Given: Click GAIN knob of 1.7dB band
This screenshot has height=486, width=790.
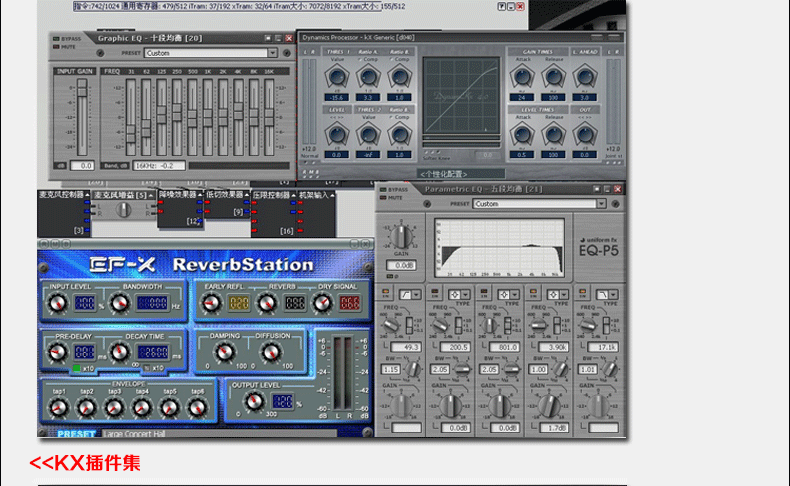Looking at the screenshot, I should 549,405.
